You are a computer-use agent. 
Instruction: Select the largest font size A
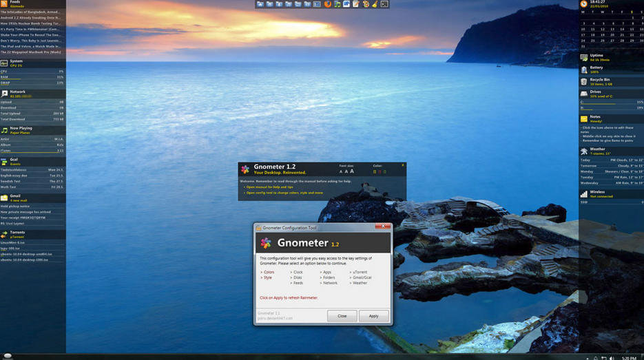351,171
